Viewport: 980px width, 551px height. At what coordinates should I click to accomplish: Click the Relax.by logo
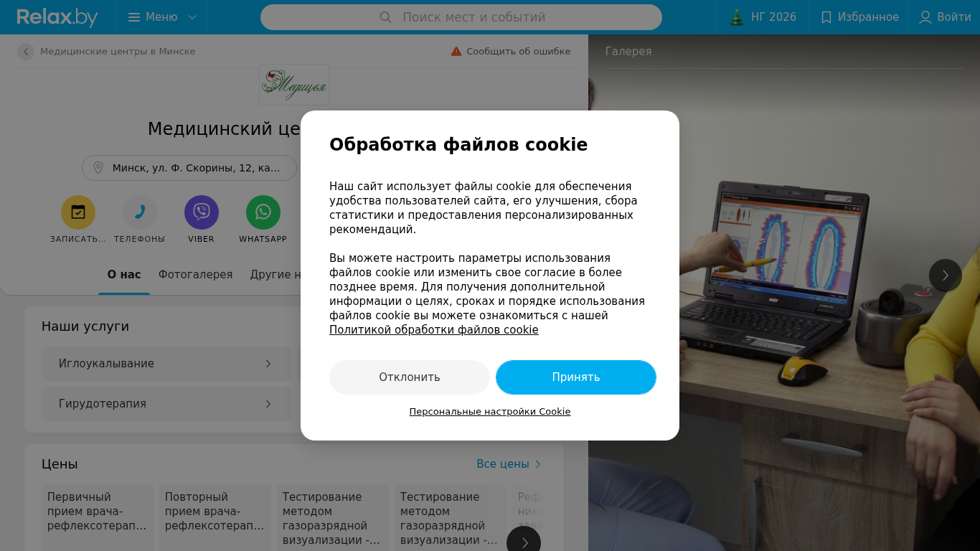(x=57, y=17)
